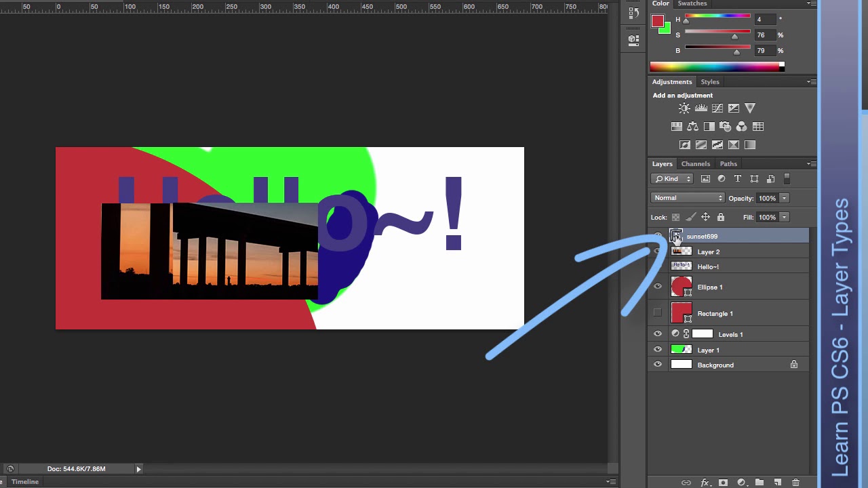This screenshot has width=868, height=488.
Task: Add a Hue/Saturation adjustment
Action: 676,127
